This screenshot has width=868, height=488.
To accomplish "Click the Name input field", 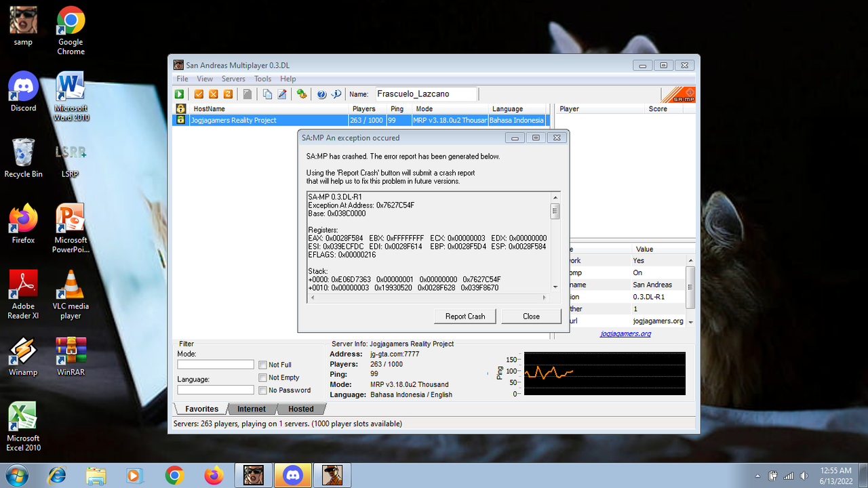I will click(426, 94).
